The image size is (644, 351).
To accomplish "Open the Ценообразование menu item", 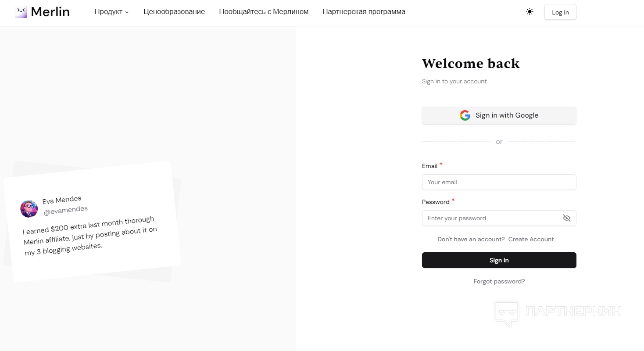I will coord(174,12).
